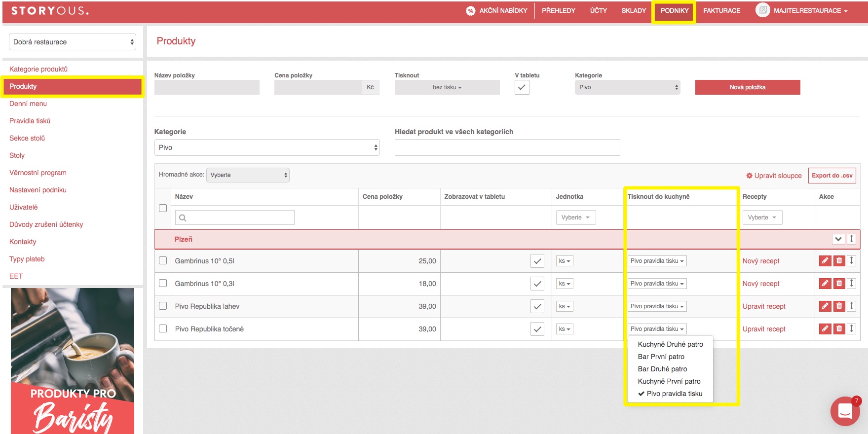Delete the Pivo Republika točené product
The image size is (868, 434).
point(839,328)
